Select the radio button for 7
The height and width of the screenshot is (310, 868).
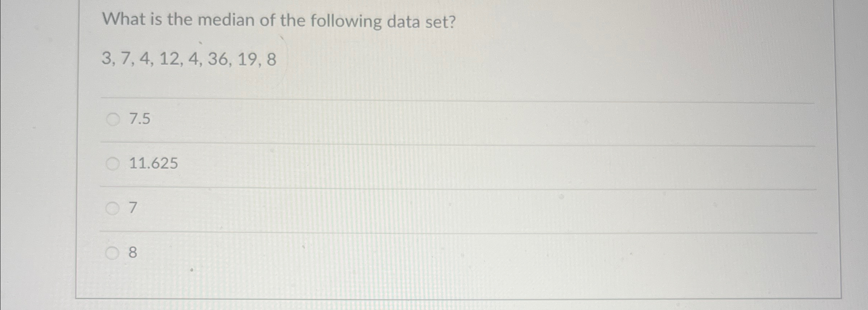click(113, 208)
